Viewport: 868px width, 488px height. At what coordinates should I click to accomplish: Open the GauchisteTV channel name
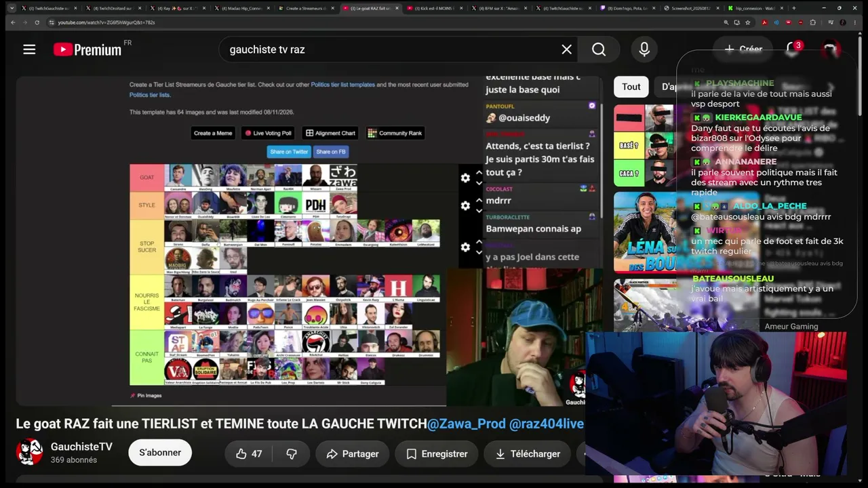(81, 447)
